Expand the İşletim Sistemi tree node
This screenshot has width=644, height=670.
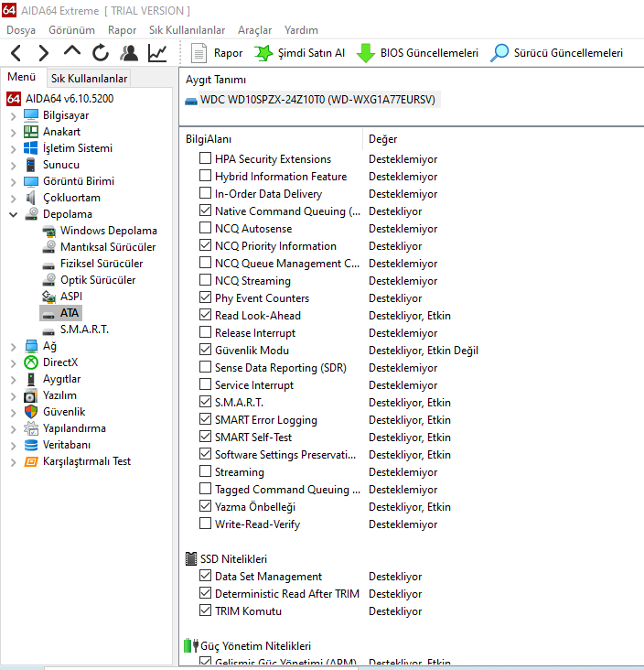(x=13, y=148)
